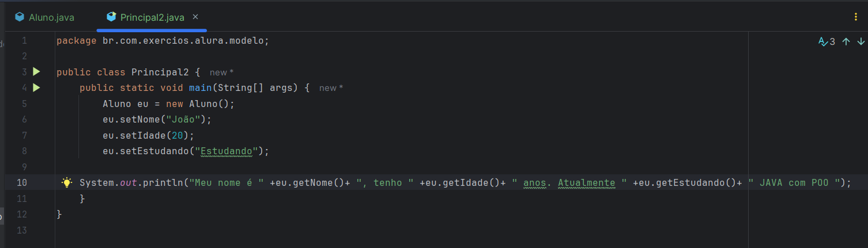Switch to the Aluno.java tab
The height and width of the screenshot is (248, 868).
(46, 17)
